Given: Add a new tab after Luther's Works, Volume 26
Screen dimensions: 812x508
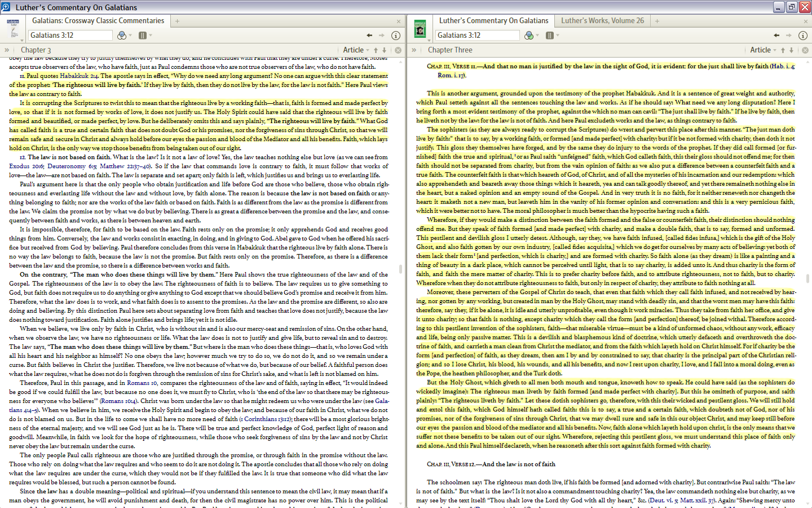Looking at the screenshot, I should 657,21.
